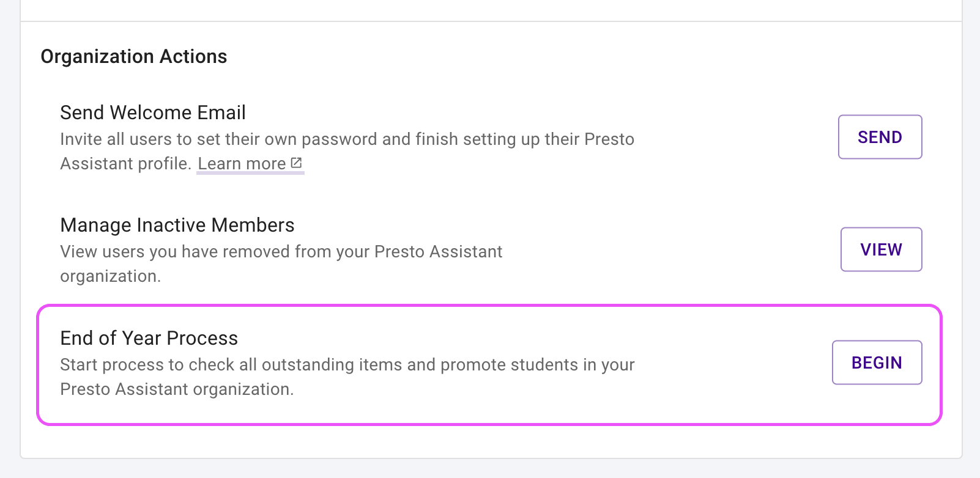Click the divider line above Organization Actions

[x=491, y=22]
